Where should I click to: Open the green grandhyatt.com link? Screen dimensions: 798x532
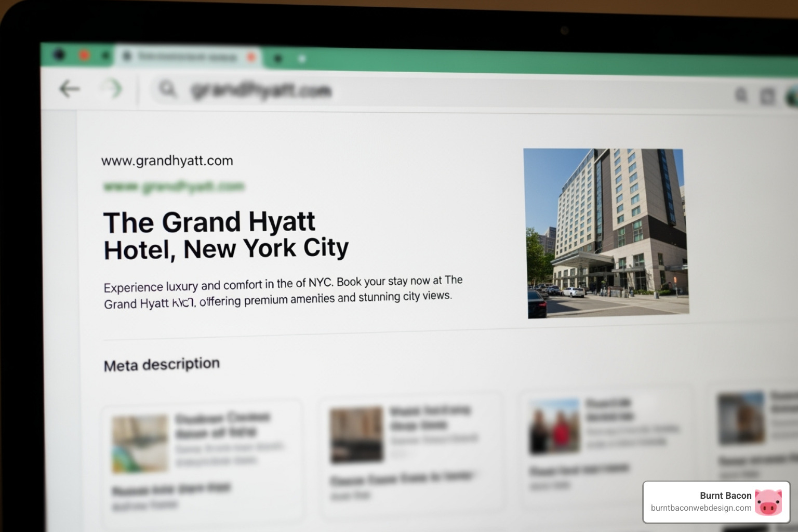[x=174, y=186]
